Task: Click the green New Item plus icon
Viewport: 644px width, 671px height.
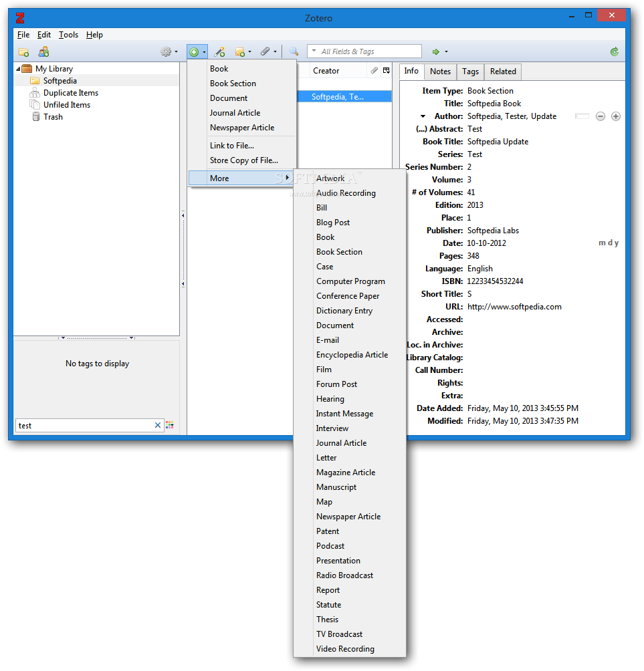Action: pyautogui.click(x=194, y=51)
